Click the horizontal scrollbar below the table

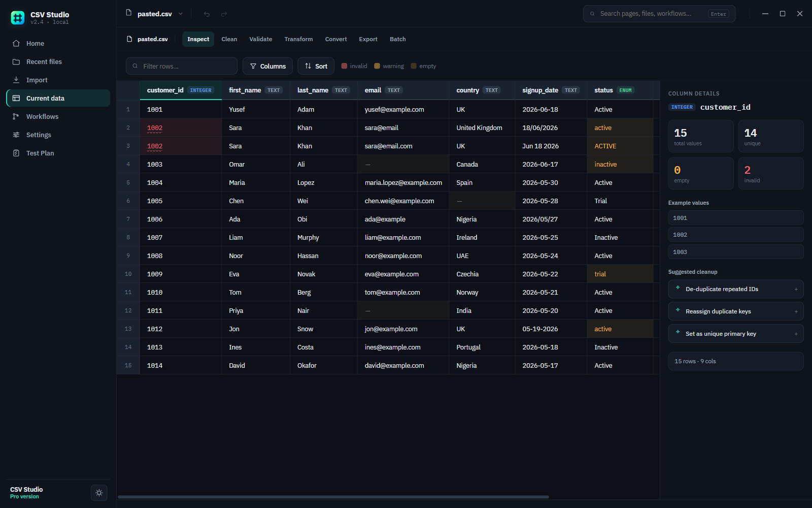pyautogui.click(x=333, y=497)
